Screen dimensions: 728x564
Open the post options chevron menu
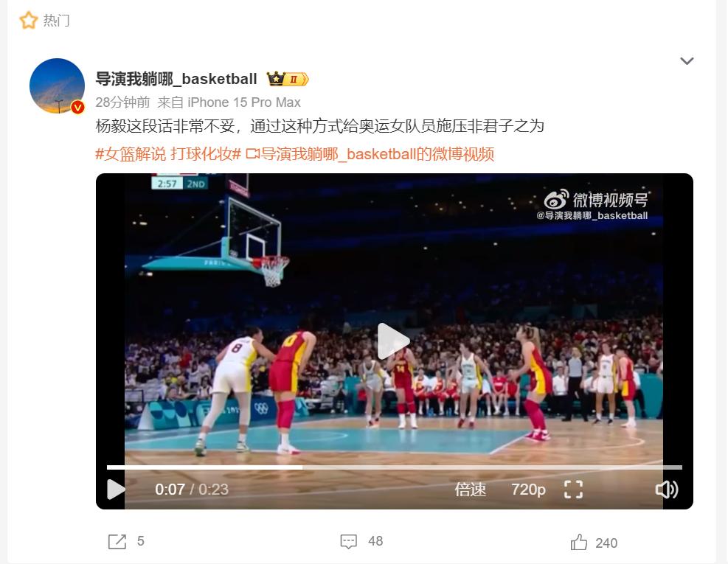click(x=687, y=60)
